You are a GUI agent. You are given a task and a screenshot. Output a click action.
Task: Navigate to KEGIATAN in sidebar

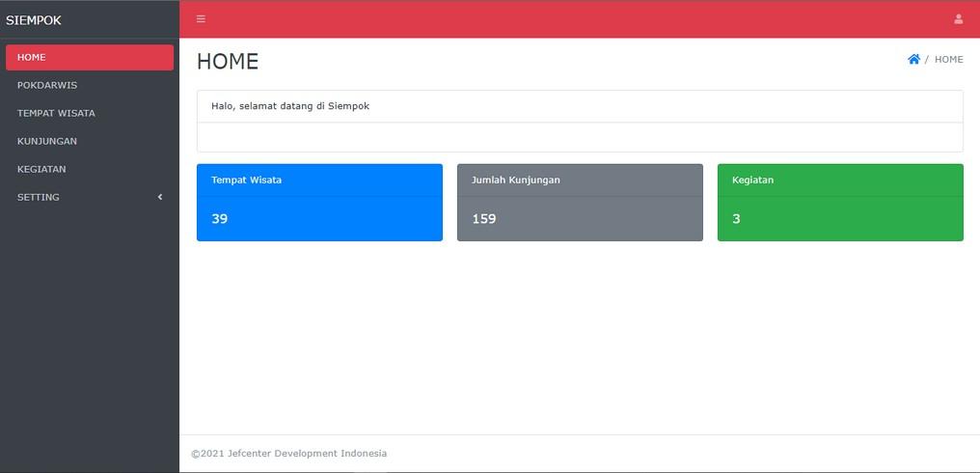90,169
